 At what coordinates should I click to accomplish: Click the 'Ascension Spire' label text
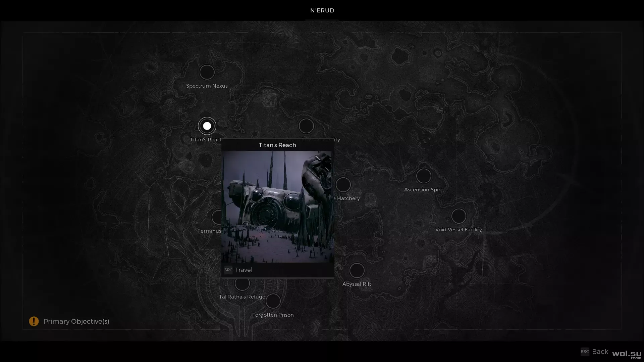(424, 190)
